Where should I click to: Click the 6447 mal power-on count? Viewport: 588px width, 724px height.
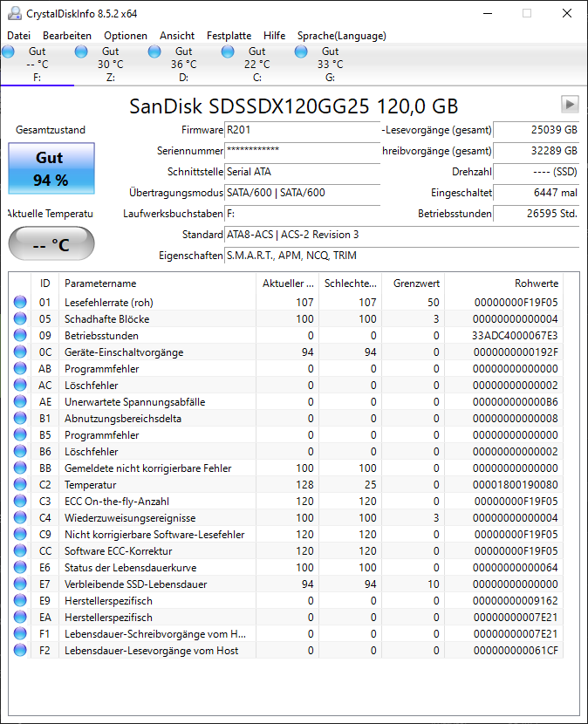pos(537,193)
